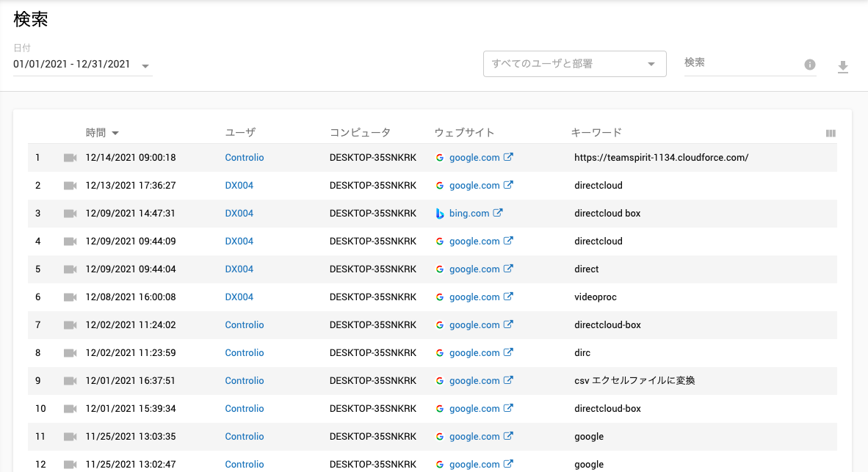This screenshot has width=868, height=472.
Task: Open bing.com website link
Action: click(x=469, y=214)
